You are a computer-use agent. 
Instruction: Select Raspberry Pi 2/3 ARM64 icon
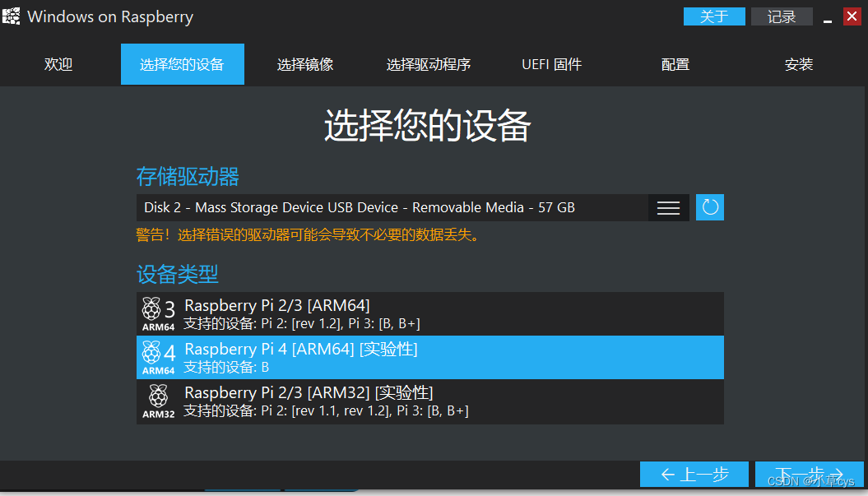pos(158,314)
